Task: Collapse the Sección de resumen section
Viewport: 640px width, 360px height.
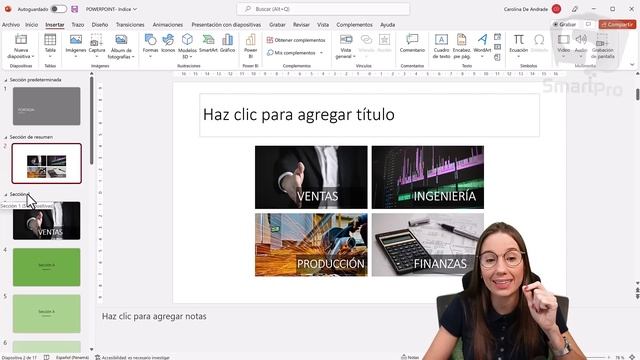Action: (x=6, y=138)
